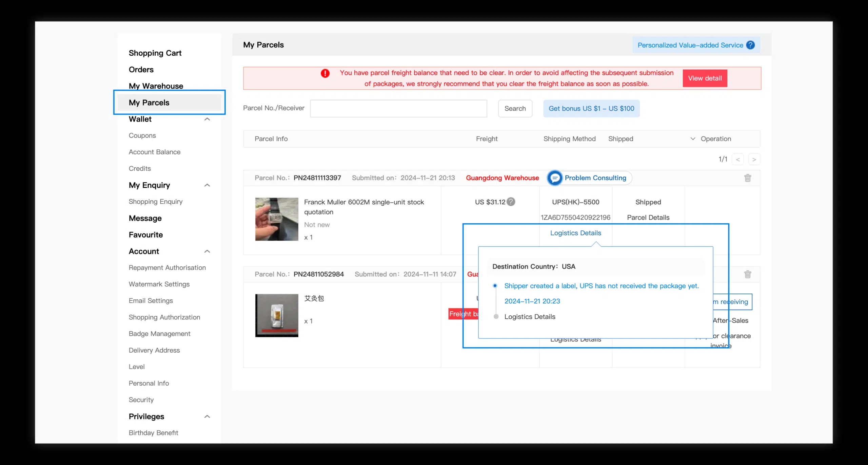Click the Search button
The width and height of the screenshot is (868, 465).
coord(515,109)
